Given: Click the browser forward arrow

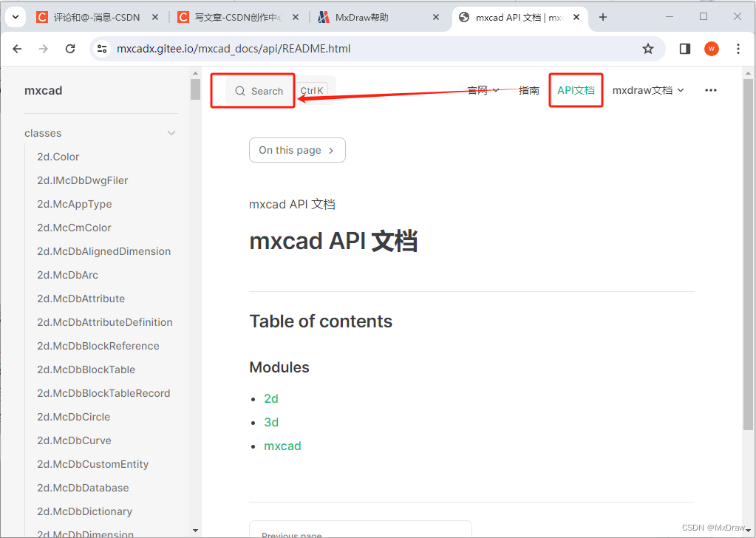Looking at the screenshot, I should point(44,49).
